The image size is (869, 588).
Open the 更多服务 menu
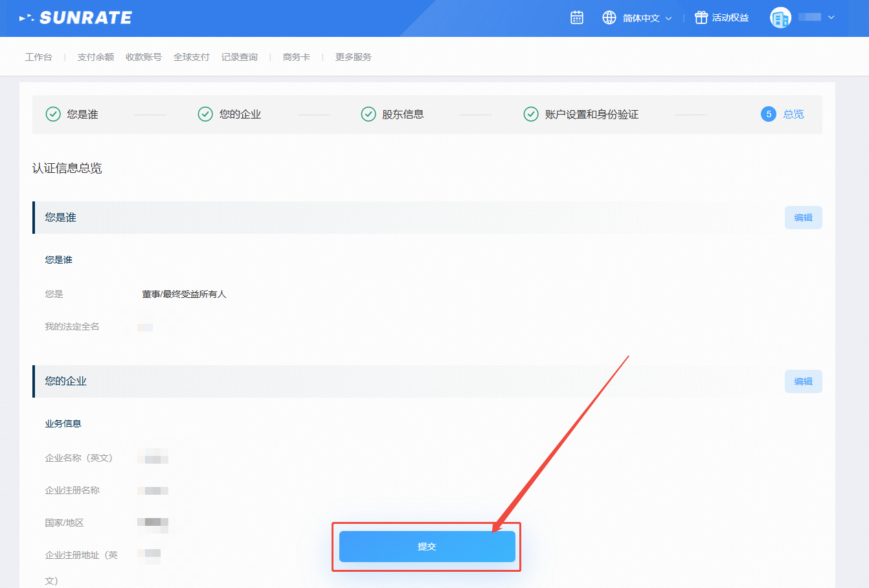coord(353,57)
